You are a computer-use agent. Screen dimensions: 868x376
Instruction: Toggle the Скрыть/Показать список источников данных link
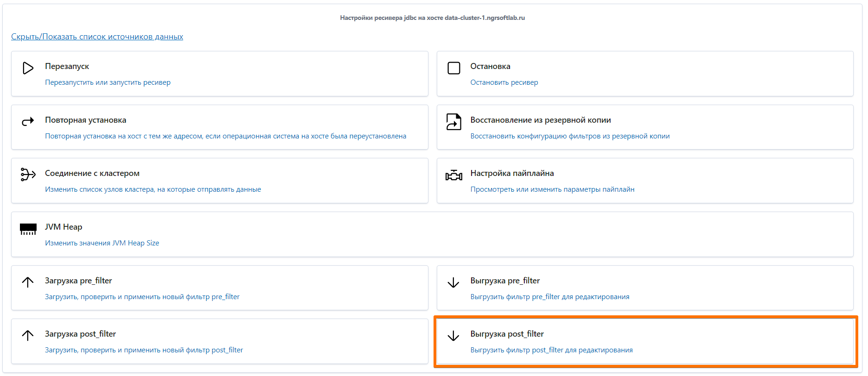click(x=97, y=37)
